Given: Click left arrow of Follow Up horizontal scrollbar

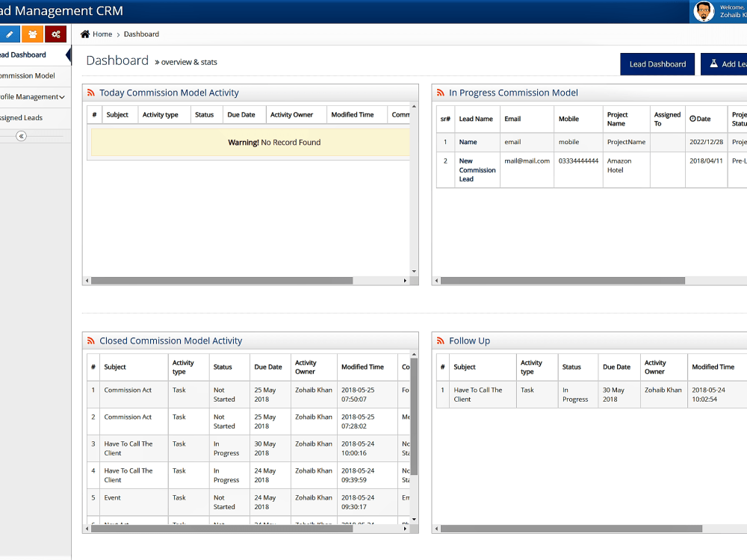Looking at the screenshot, I should click(436, 529).
